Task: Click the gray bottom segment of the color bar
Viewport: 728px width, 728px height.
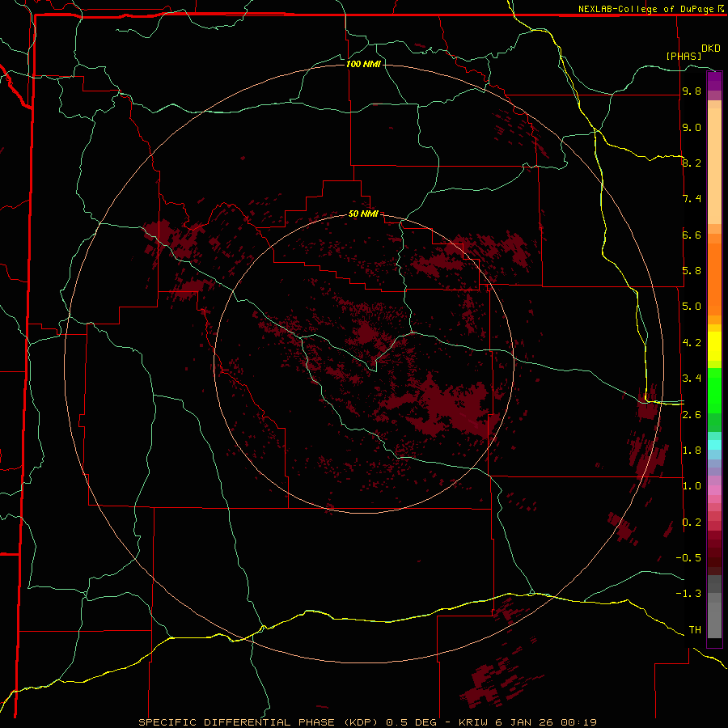Action: (714, 619)
